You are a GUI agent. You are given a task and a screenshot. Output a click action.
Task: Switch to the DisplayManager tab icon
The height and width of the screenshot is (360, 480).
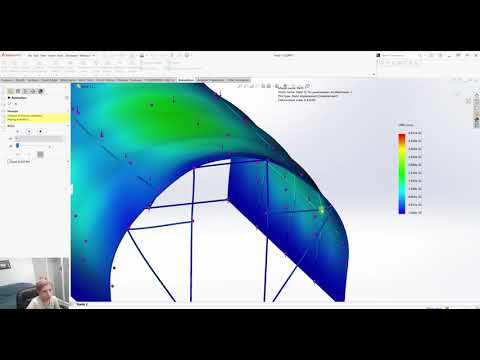41,91
